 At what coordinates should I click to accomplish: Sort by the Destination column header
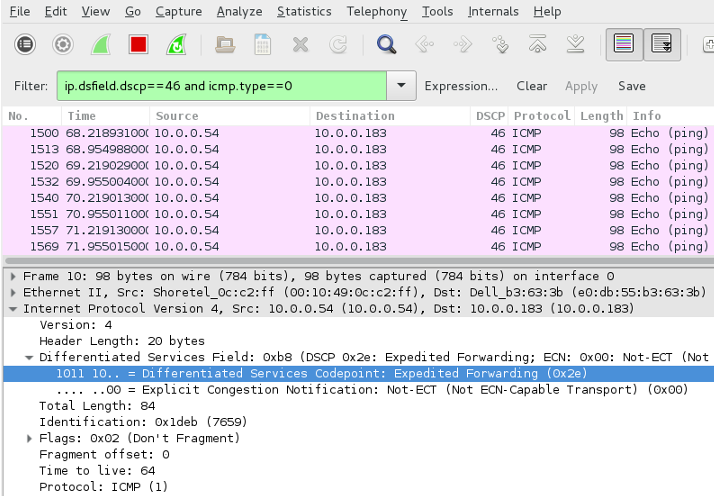(390, 116)
